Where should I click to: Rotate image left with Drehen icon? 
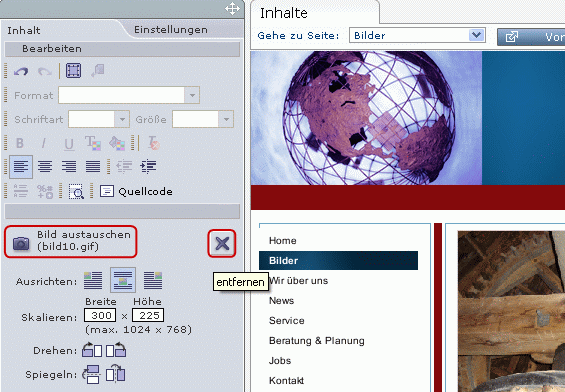pyautogui.click(x=92, y=350)
